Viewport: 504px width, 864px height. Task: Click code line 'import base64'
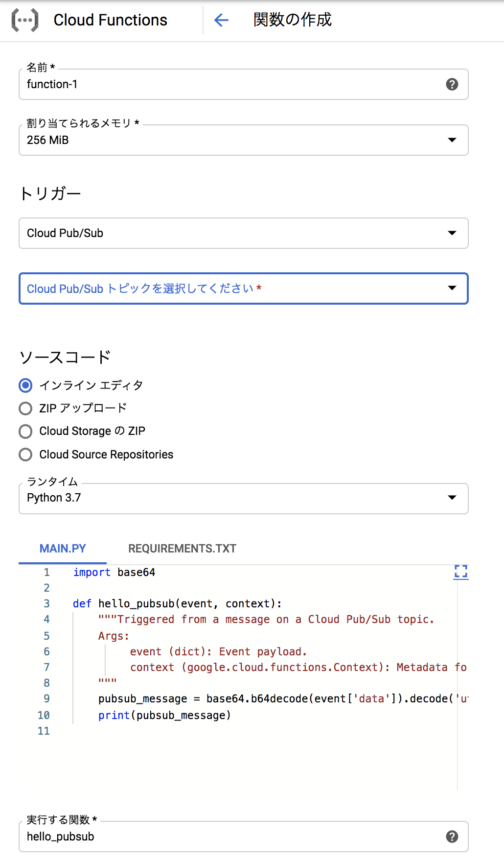pos(114,572)
